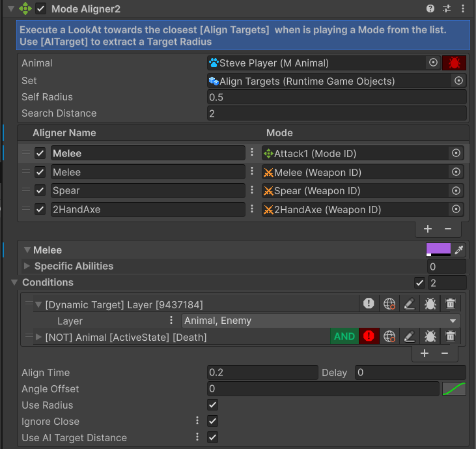The width and height of the screenshot is (476, 449).
Task: Click pencil edit icon on NOT Animal condition
Action: [409, 337]
